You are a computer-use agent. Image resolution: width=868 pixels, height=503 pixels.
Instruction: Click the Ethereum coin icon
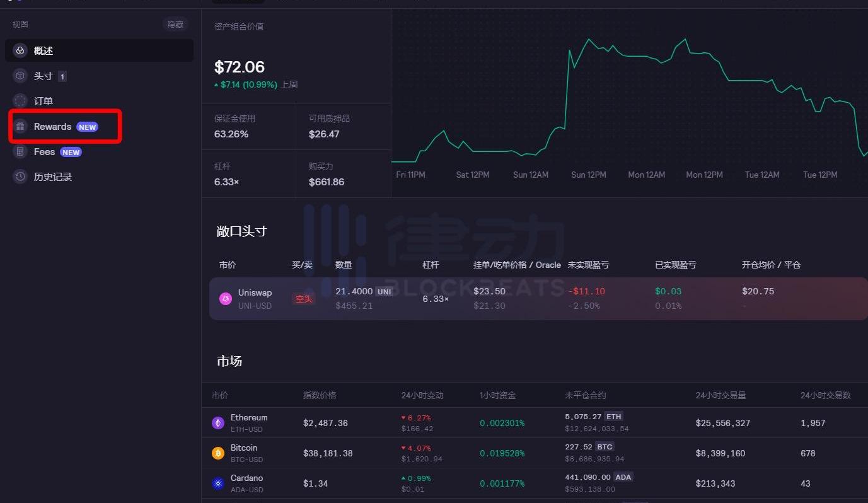tap(218, 423)
